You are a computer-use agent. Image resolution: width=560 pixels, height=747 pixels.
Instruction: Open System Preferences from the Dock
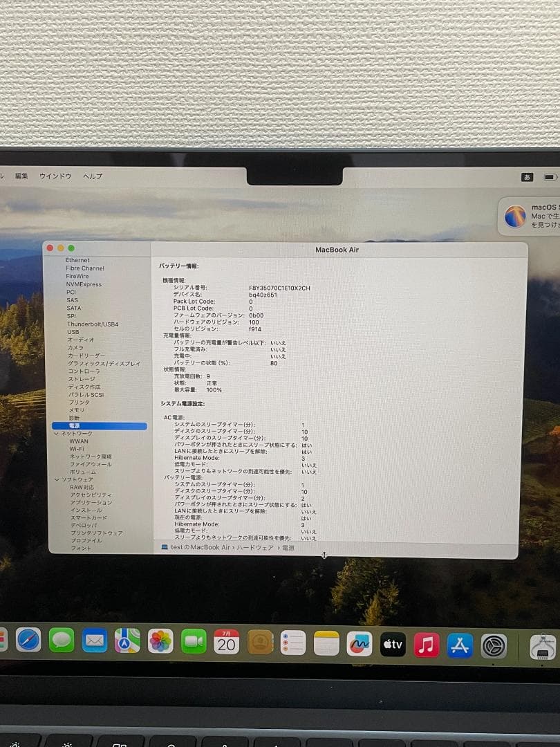(x=492, y=644)
